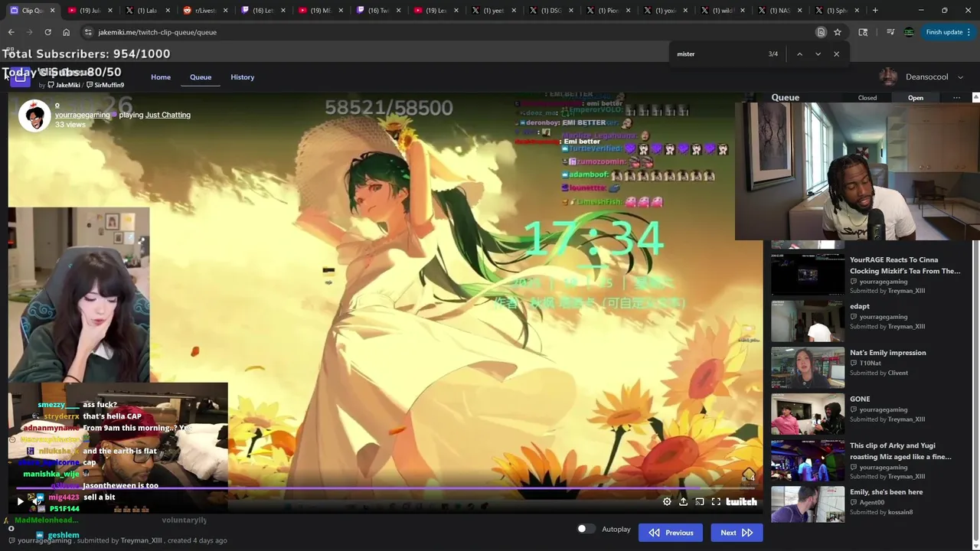Image resolution: width=980 pixels, height=551 pixels.
Task: Click the Just Chatting category link
Action: [x=168, y=115]
